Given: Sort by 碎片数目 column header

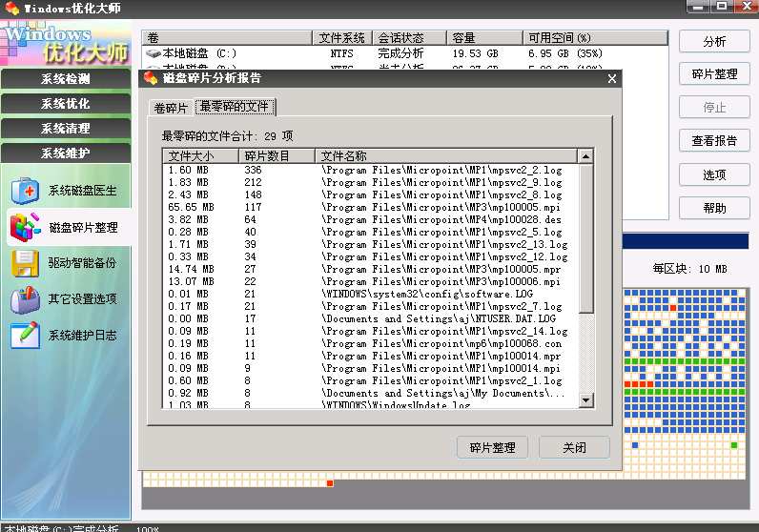Looking at the screenshot, I should point(277,155).
